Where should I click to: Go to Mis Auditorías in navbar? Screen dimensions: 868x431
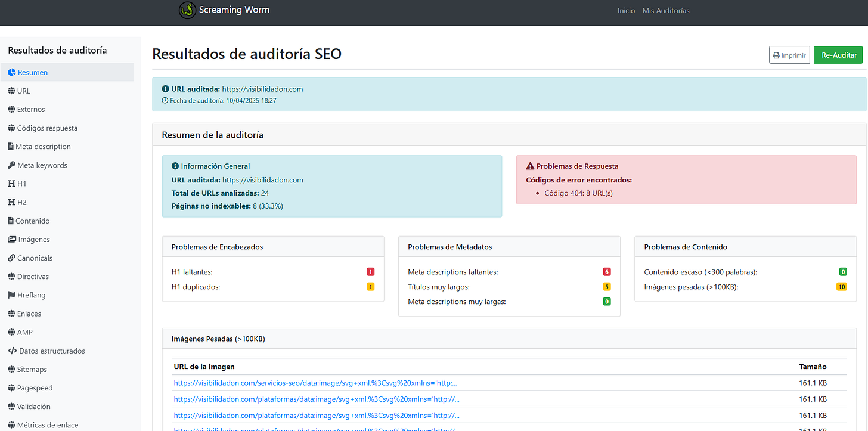[x=666, y=11]
